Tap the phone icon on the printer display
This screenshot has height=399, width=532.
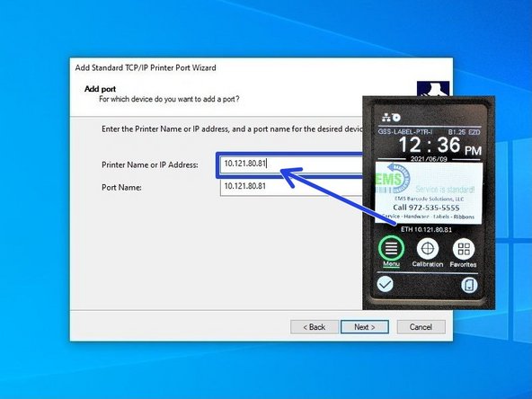coord(469,285)
